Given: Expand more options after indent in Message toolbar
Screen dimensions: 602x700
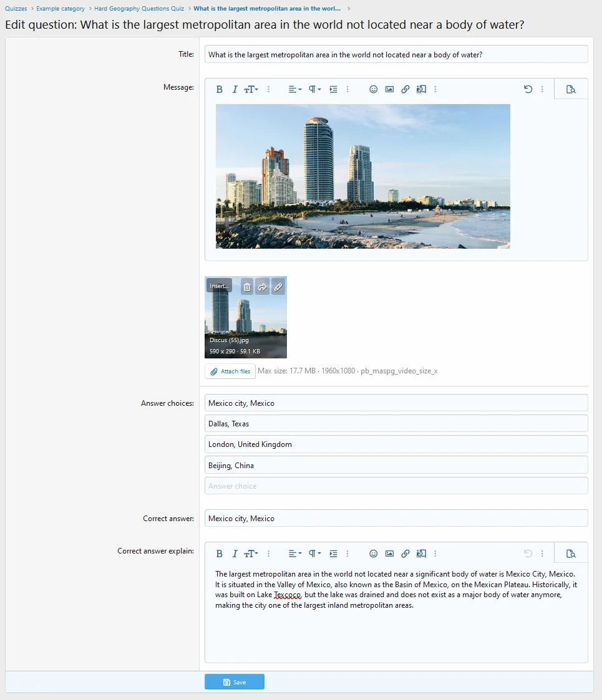Looking at the screenshot, I should [x=347, y=89].
